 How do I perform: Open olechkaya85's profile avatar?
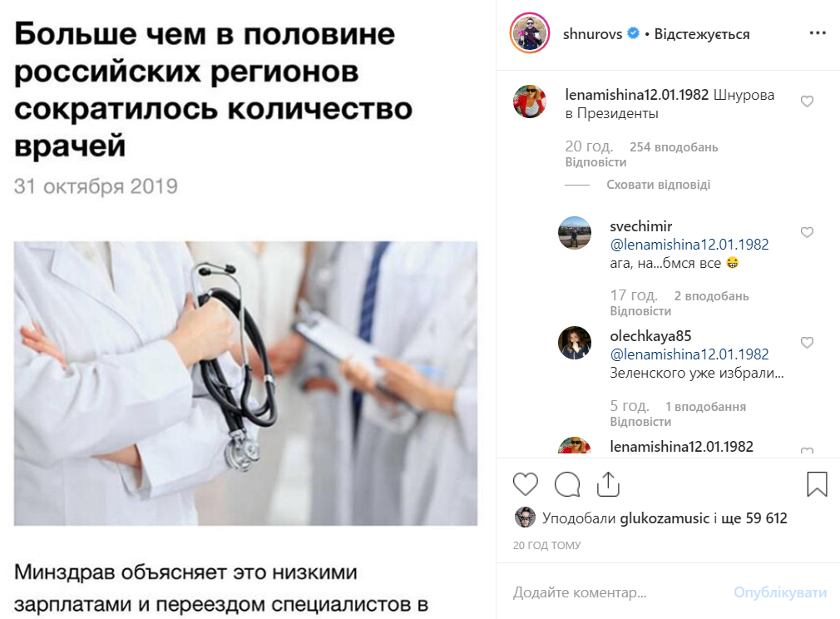click(x=575, y=343)
